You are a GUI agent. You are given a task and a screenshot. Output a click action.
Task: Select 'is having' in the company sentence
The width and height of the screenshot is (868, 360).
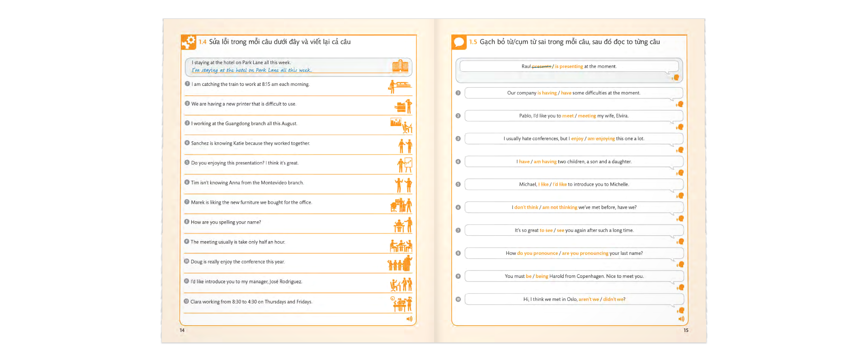tap(547, 93)
